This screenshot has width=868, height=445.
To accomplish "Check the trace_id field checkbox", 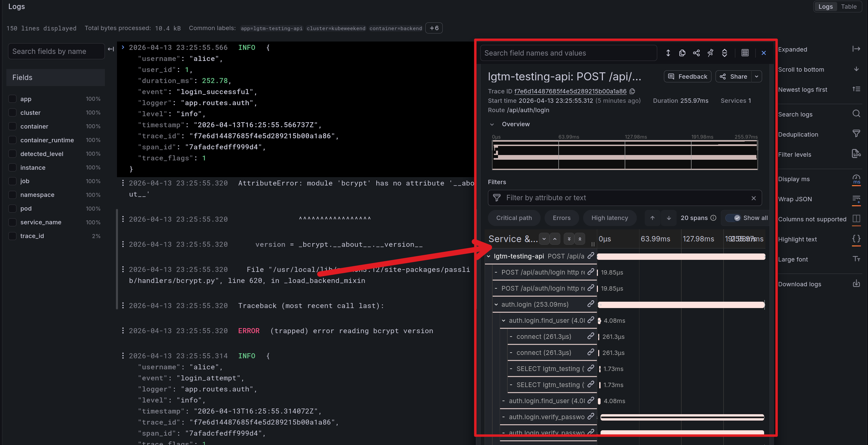I will tap(12, 236).
